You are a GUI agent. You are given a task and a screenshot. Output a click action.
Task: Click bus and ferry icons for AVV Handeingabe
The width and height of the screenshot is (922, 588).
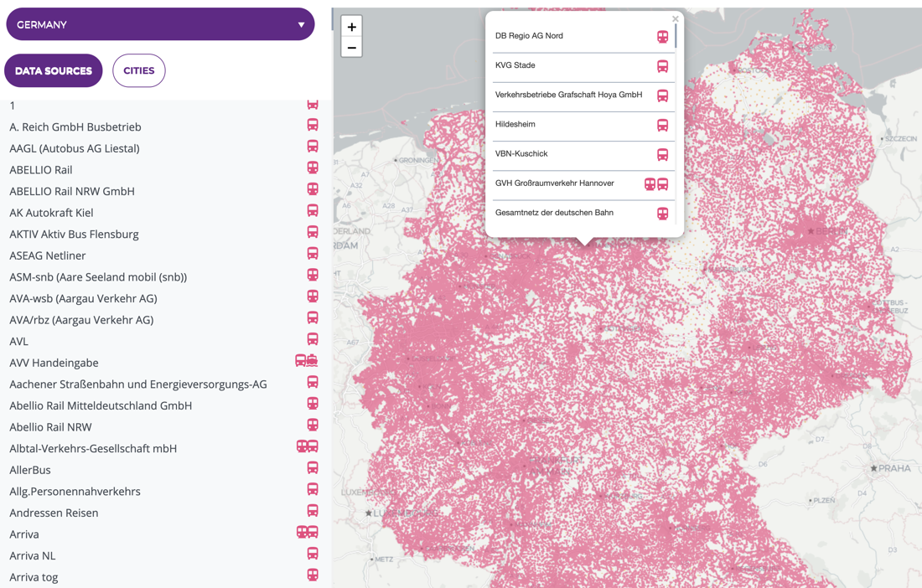click(x=306, y=360)
